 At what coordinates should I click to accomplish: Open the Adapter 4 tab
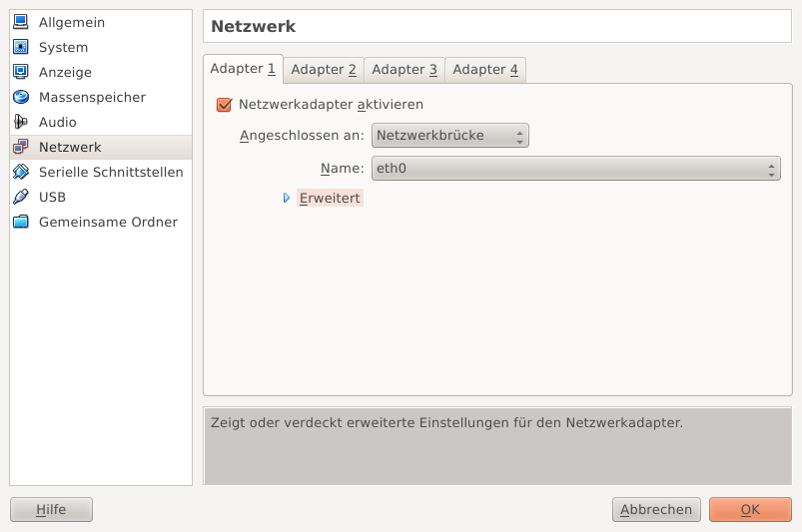coord(485,70)
